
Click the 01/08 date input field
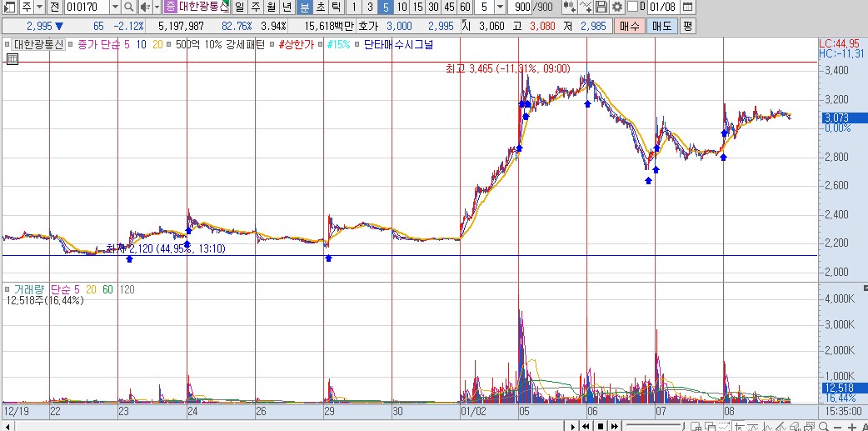662,8
